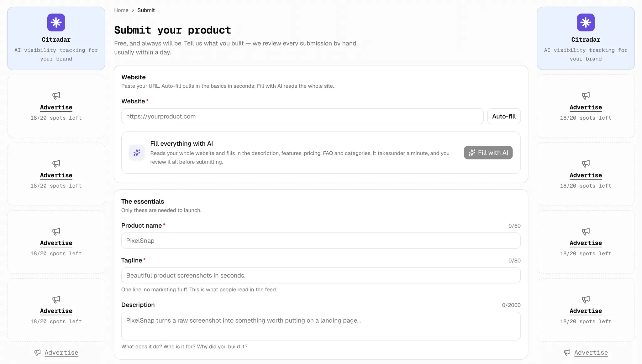Focus the Product name input field
Viewport: 642px width, 364px height.
(x=321, y=241)
